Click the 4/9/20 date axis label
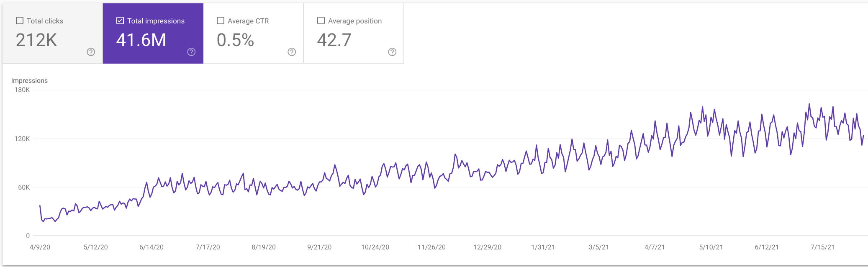 click(40, 247)
